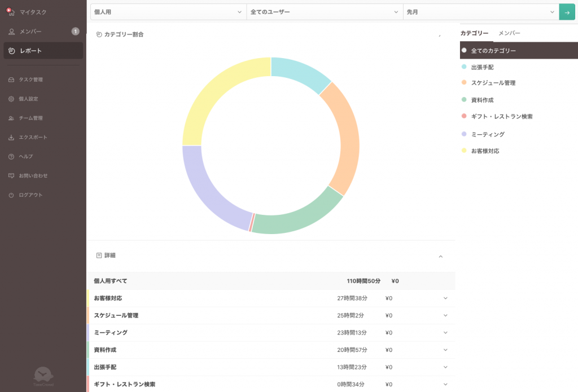The width and height of the screenshot is (578, 392).
Task: Open レポート in the sidebar menu
Action: pyautogui.click(x=43, y=51)
